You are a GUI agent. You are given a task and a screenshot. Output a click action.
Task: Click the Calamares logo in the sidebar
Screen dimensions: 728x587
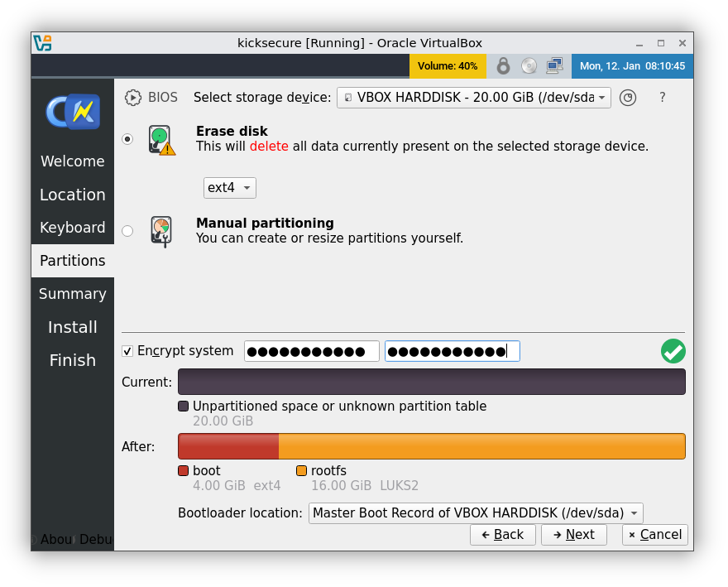pyautogui.click(x=72, y=112)
